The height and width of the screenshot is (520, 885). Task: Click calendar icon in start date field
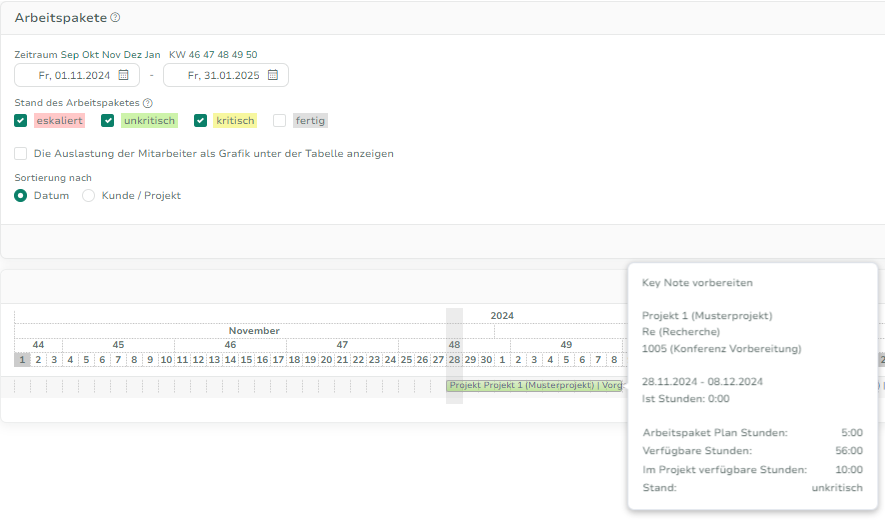click(124, 75)
